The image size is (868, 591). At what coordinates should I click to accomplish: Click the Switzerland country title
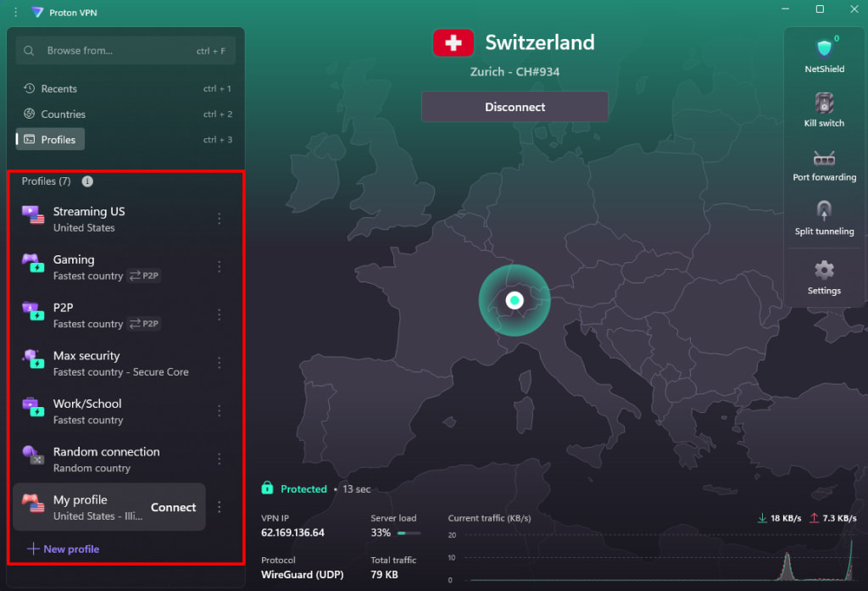540,42
